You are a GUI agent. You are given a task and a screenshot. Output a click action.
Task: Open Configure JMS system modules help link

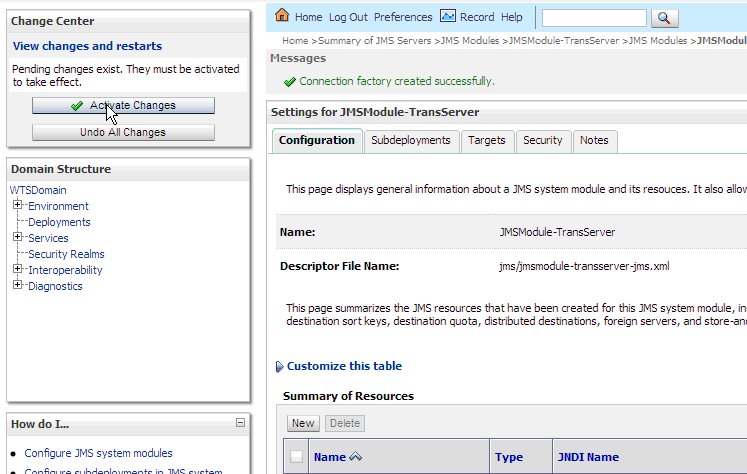(98, 453)
